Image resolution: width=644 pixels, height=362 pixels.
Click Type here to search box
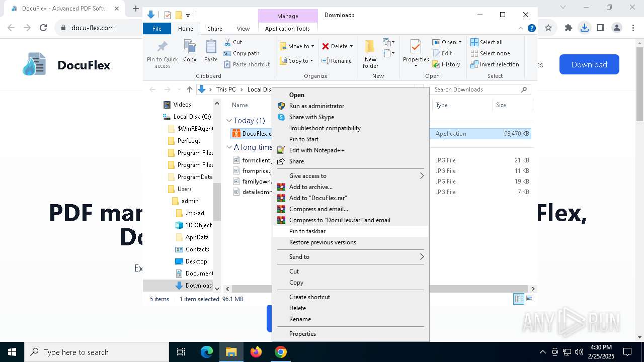pos(97,352)
